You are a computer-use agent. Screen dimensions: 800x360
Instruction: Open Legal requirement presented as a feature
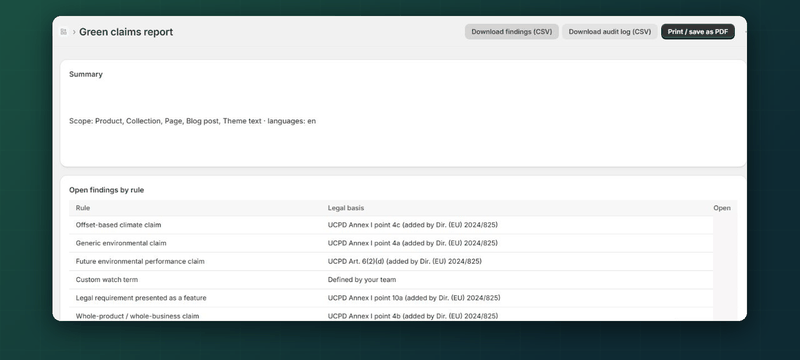[391, 298]
